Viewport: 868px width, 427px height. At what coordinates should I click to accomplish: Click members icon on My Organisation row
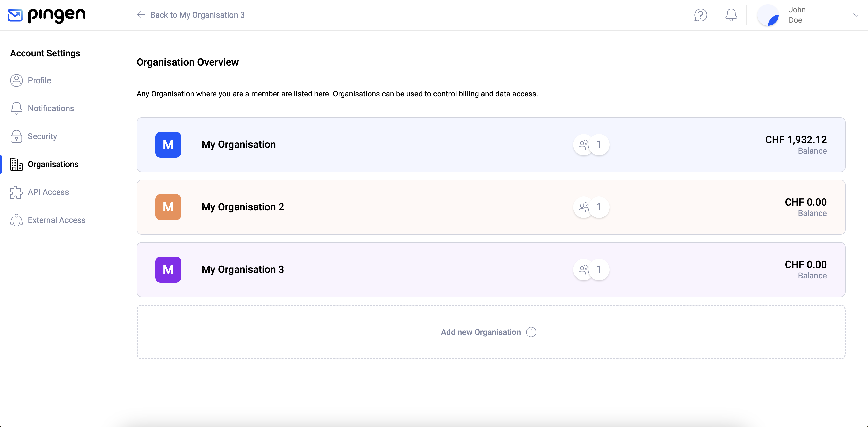click(x=583, y=145)
